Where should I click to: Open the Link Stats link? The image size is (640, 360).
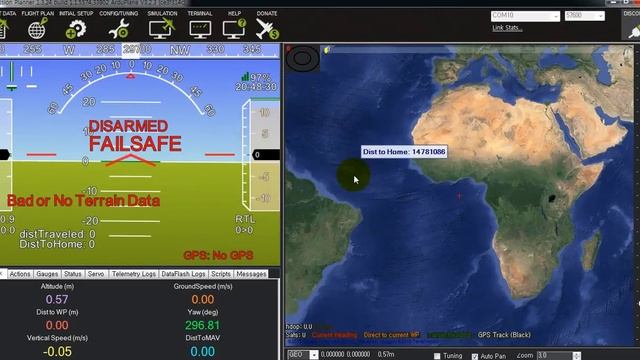click(507, 28)
